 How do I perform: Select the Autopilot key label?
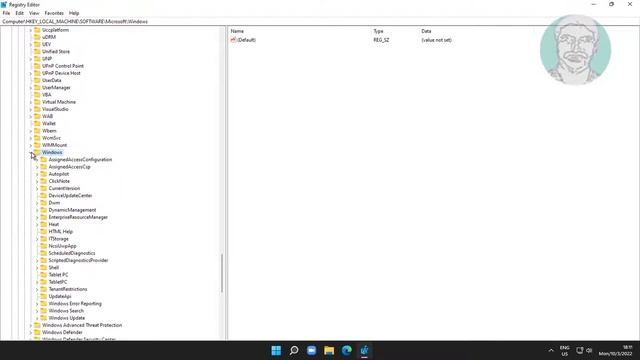coord(59,174)
